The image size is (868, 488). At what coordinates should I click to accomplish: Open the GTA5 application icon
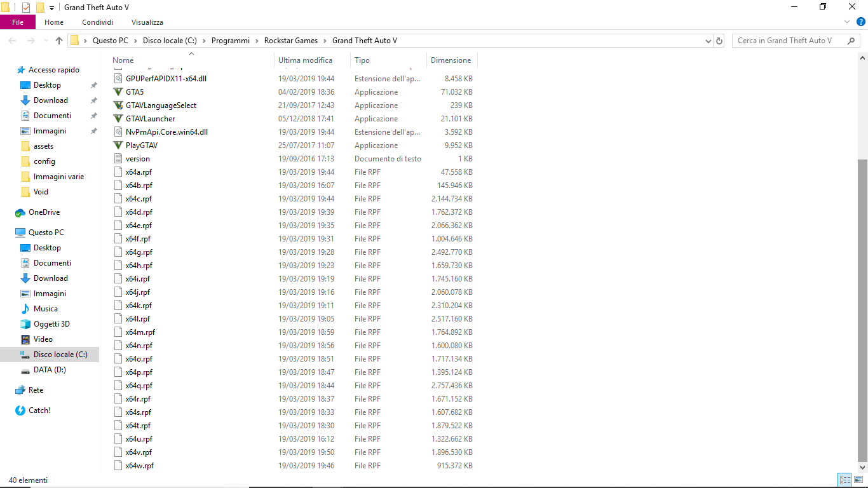(118, 92)
